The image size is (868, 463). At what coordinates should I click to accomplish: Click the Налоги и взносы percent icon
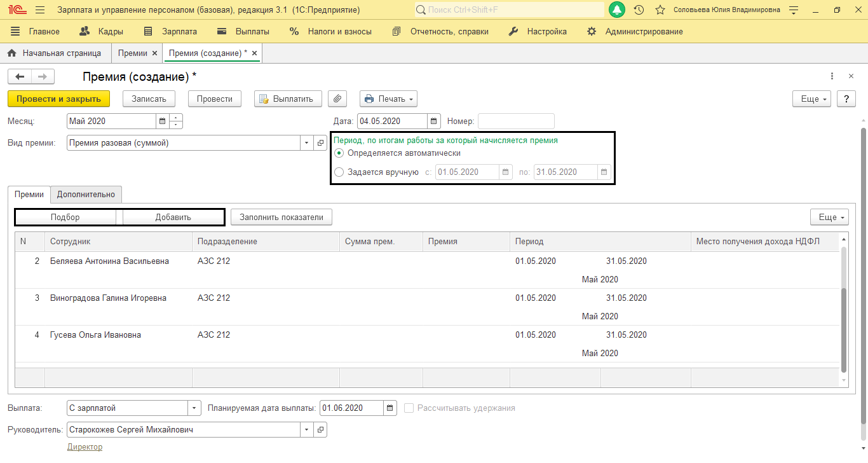click(x=294, y=31)
